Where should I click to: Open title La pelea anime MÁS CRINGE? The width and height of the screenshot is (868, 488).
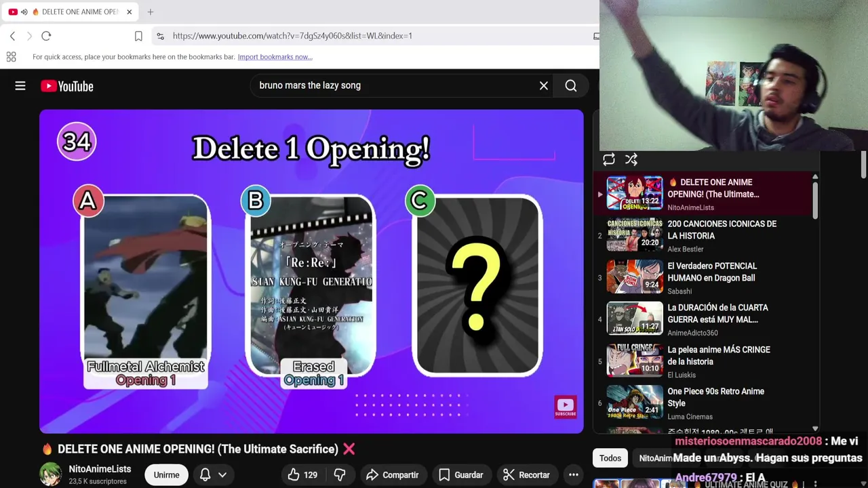(x=719, y=355)
